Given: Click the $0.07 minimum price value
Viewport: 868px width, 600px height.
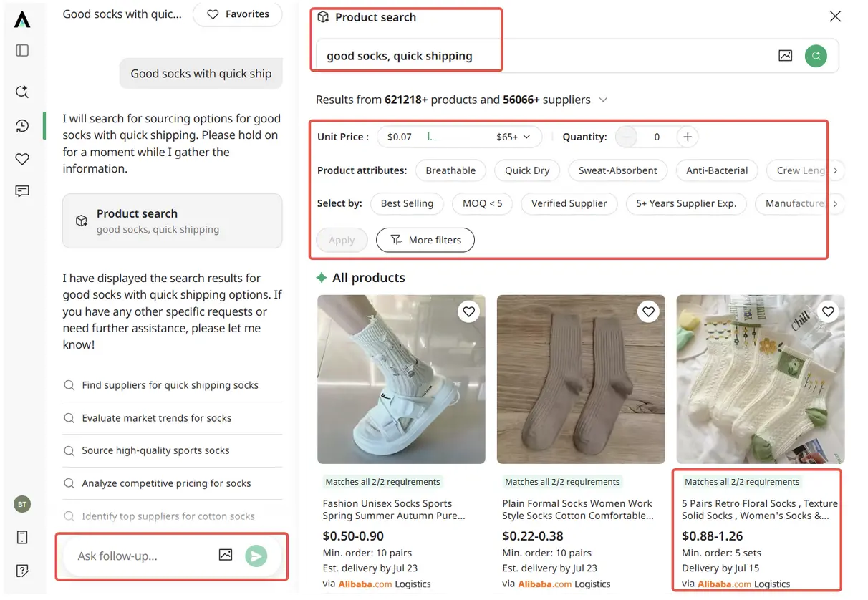Looking at the screenshot, I should [x=400, y=137].
